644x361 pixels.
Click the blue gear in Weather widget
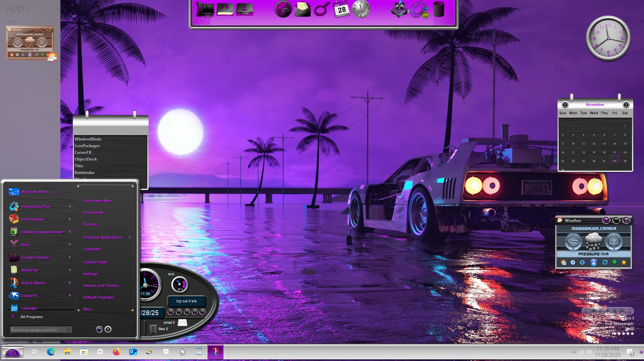pyautogui.click(x=582, y=262)
